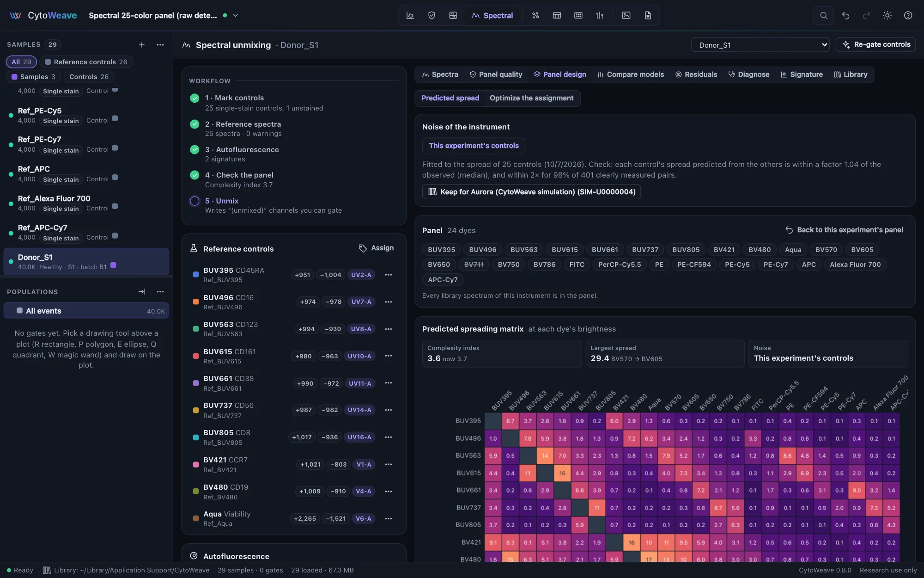
Task: Click Back to this experiment's panel
Action: (x=845, y=230)
